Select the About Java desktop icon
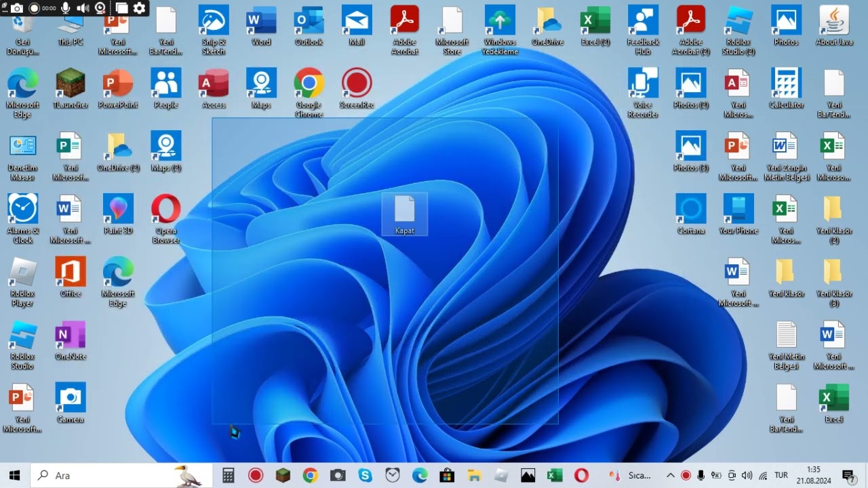Screen dimensions: 868x488 [x=834, y=26]
